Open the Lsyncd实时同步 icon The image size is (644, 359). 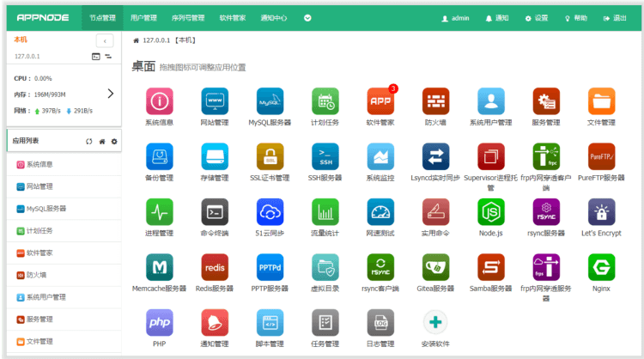[x=435, y=156]
